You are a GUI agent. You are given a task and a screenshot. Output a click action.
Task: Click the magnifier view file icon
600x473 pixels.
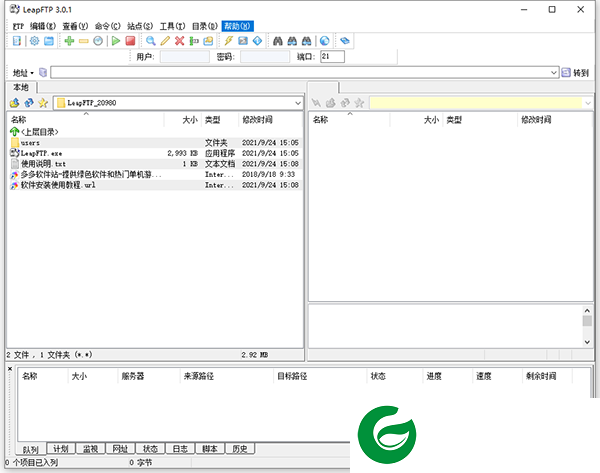tap(151, 41)
